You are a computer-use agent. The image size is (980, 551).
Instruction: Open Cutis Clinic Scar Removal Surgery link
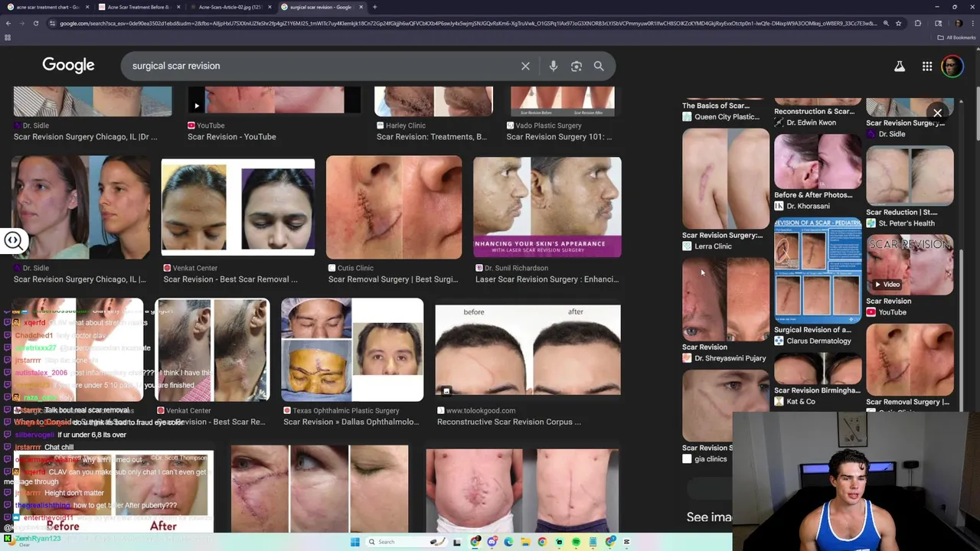393,279
